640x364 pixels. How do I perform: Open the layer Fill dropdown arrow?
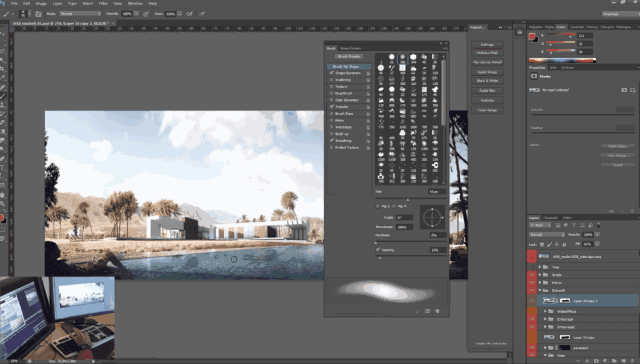(597, 244)
